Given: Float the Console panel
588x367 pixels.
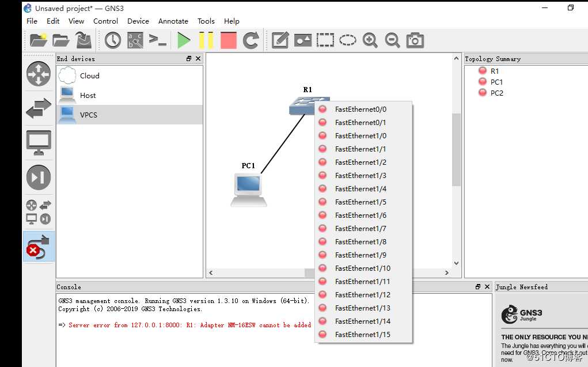Looking at the screenshot, I should coord(478,287).
